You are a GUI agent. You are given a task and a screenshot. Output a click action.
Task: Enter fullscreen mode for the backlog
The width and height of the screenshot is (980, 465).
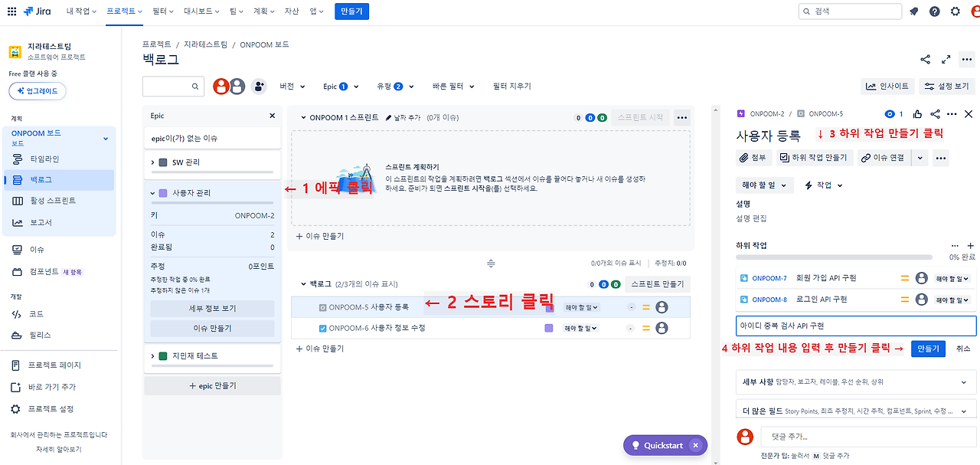pyautogui.click(x=946, y=60)
